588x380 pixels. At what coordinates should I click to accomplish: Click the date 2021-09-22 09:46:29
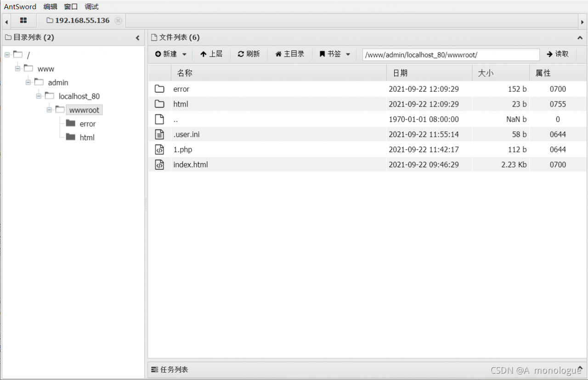coord(424,164)
